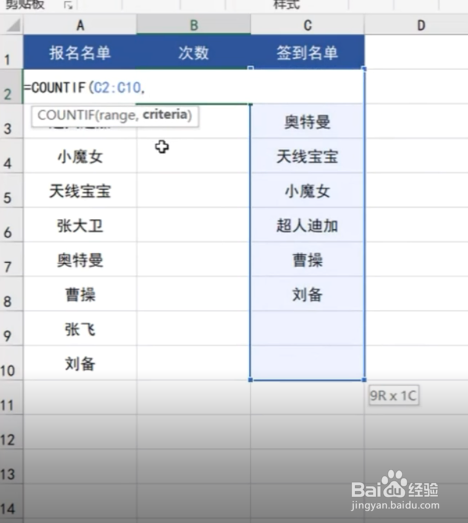This screenshot has width=468, height=523.
Task: Select row 4 header
Action: coord(11,155)
